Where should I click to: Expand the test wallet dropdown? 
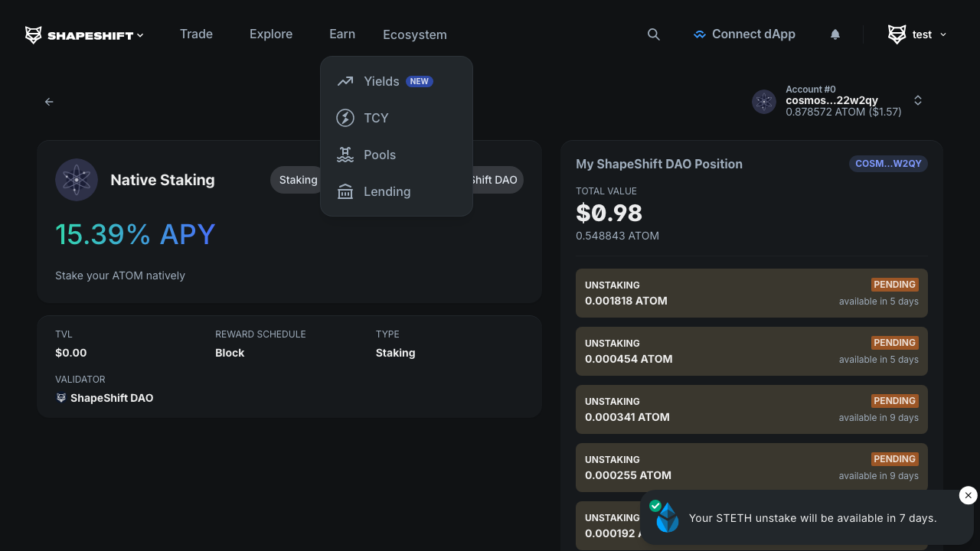[x=943, y=34]
